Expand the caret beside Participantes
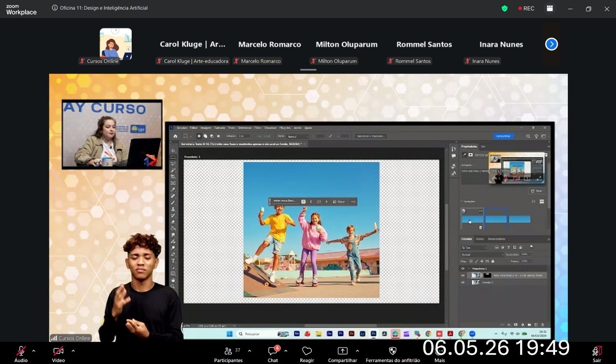 (249, 351)
